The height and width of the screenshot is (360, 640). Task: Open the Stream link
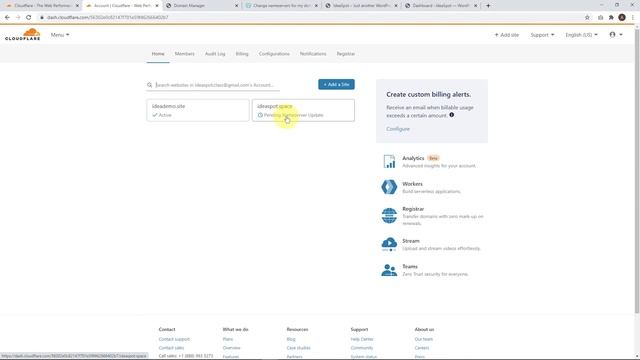[411, 241]
